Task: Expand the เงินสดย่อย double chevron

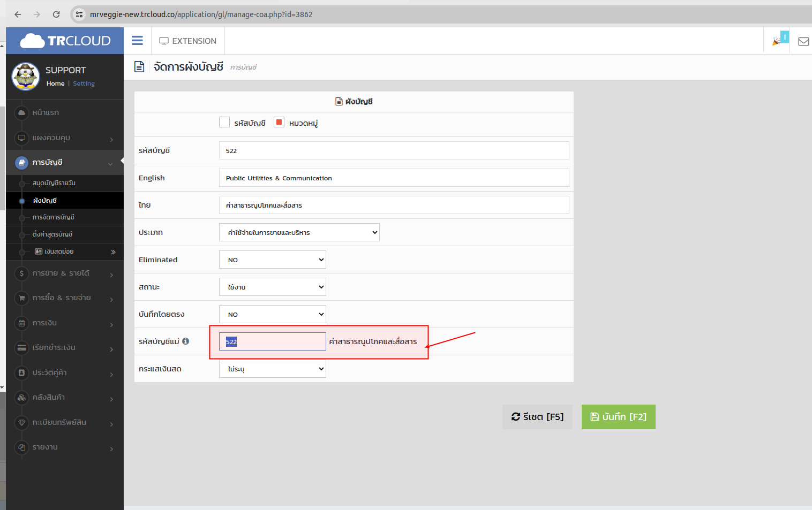Action: click(113, 252)
